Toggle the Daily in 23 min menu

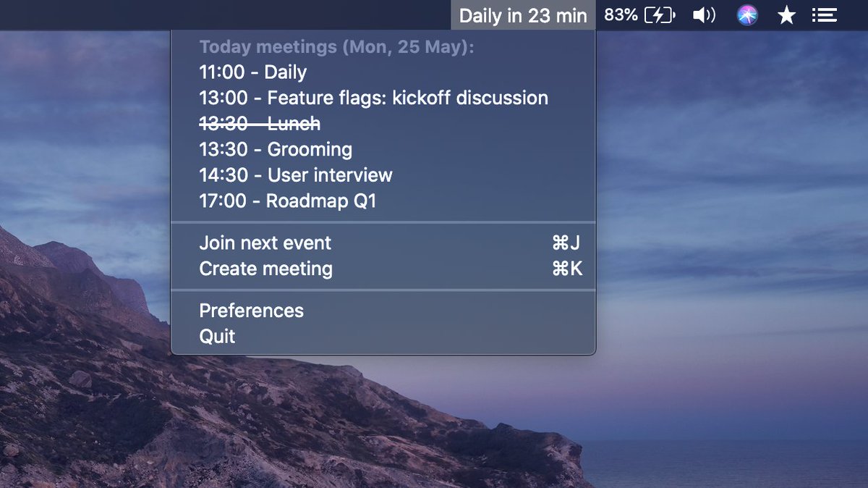point(523,15)
